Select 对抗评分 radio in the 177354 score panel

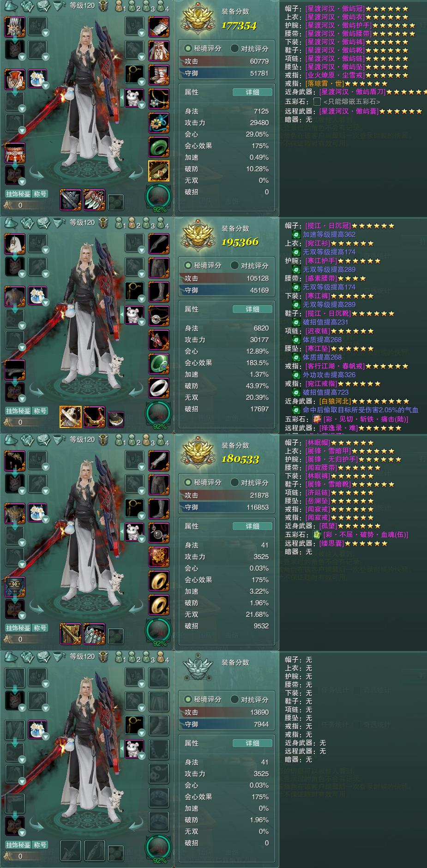click(249, 48)
